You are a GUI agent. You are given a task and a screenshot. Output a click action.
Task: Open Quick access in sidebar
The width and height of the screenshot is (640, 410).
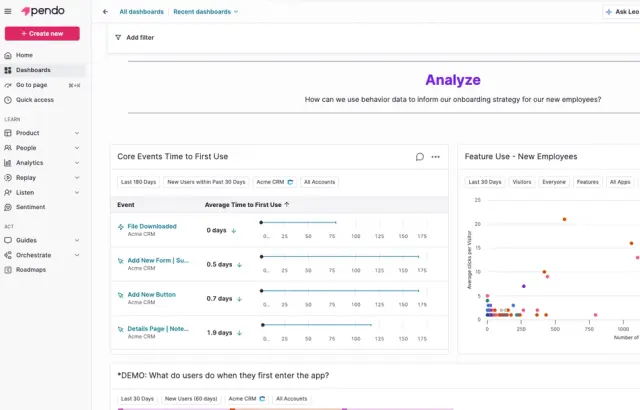tap(43, 100)
